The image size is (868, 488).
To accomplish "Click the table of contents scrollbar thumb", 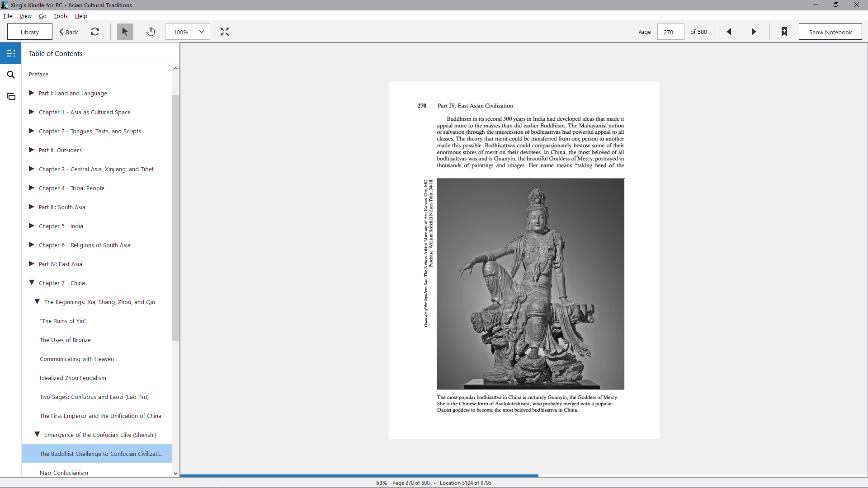I will [x=175, y=218].
